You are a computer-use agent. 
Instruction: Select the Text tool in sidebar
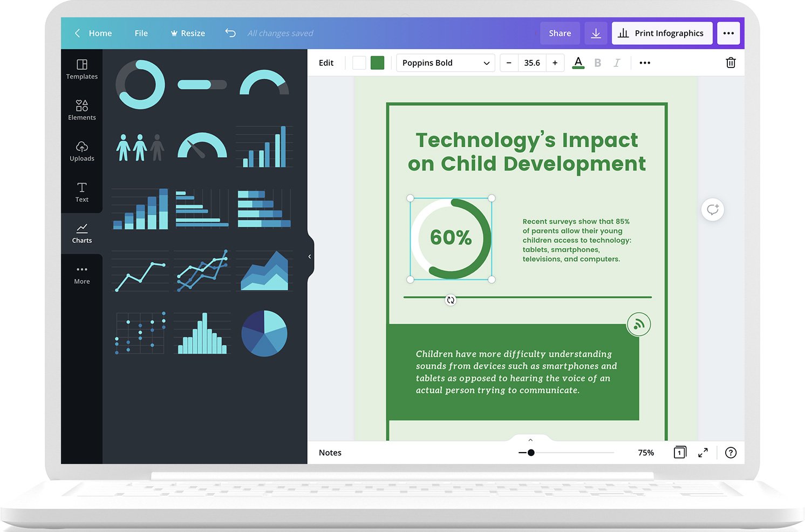(x=81, y=192)
